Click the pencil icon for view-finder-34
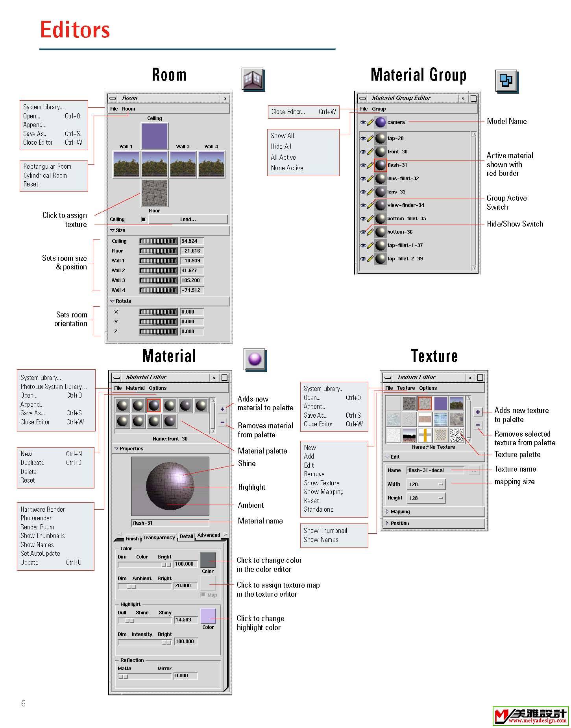This screenshot has width=571, height=728. 370,205
